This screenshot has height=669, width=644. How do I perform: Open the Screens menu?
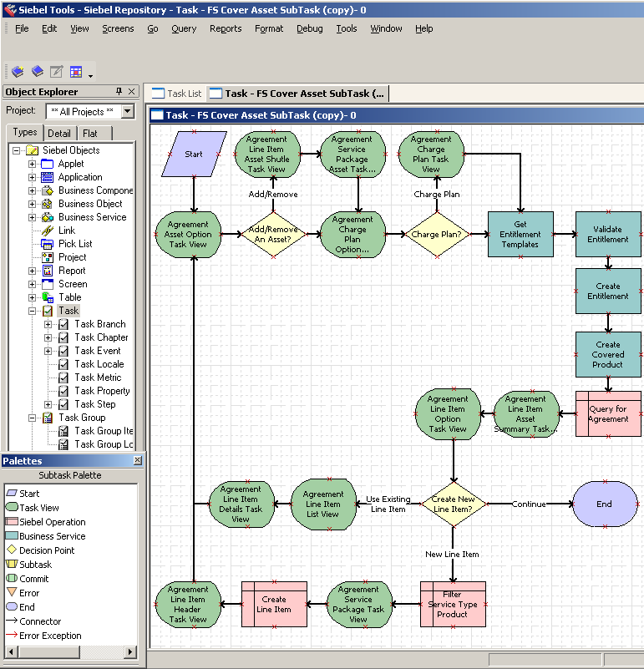pyautogui.click(x=118, y=28)
